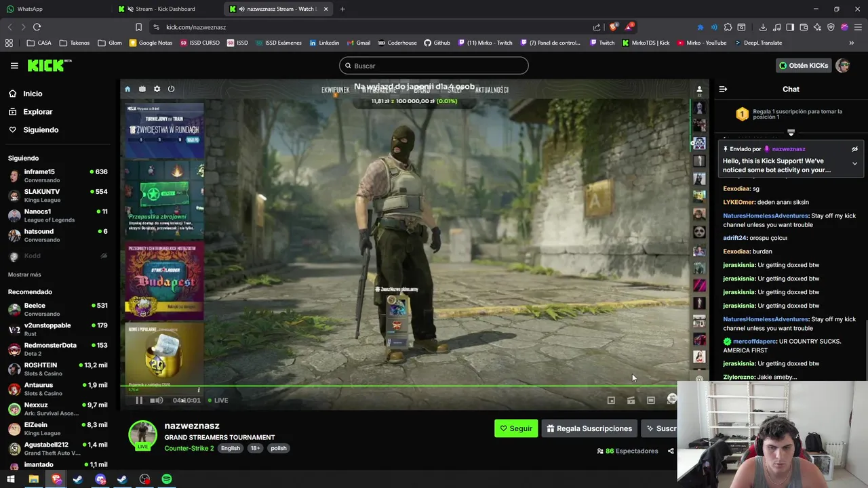The width and height of the screenshot is (868, 488).
Task: Toggle mini player mode icon
Action: click(x=611, y=401)
